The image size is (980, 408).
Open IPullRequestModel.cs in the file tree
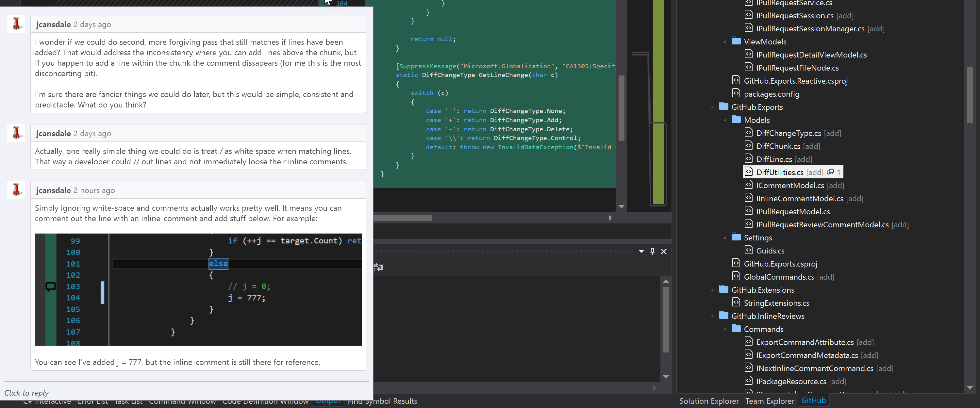tap(793, 211)
